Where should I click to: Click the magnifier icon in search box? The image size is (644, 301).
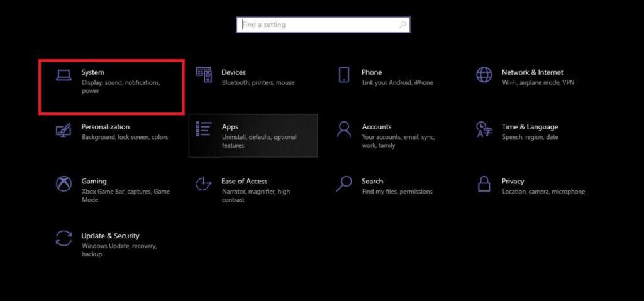point(402,25)
